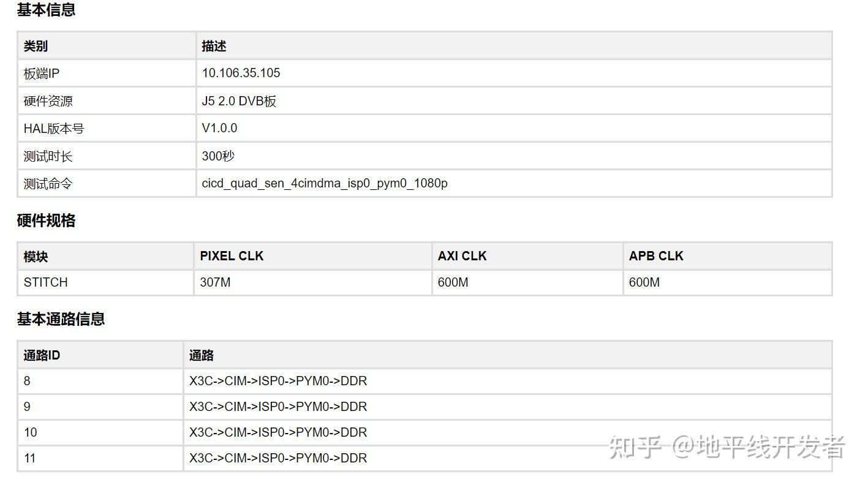Select the X3C->CIM->ISP0->PYM0->DDR path in row 11
Viewport: 868px width, 482px height.
pyautogui.click(x=278, y=458)
